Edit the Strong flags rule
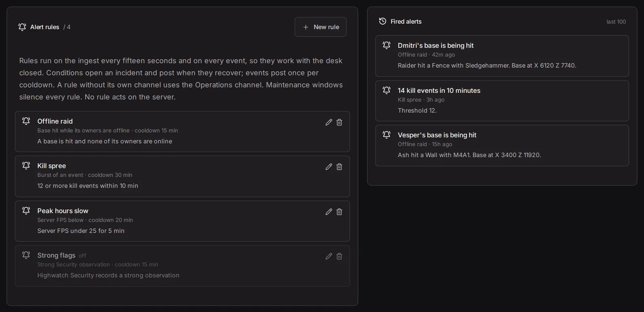The width and height of the screenshot is (644, 312). point(329,256)
